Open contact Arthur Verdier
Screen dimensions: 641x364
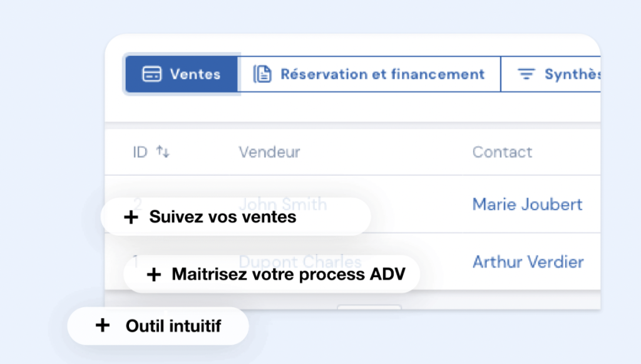coord(528,261)
